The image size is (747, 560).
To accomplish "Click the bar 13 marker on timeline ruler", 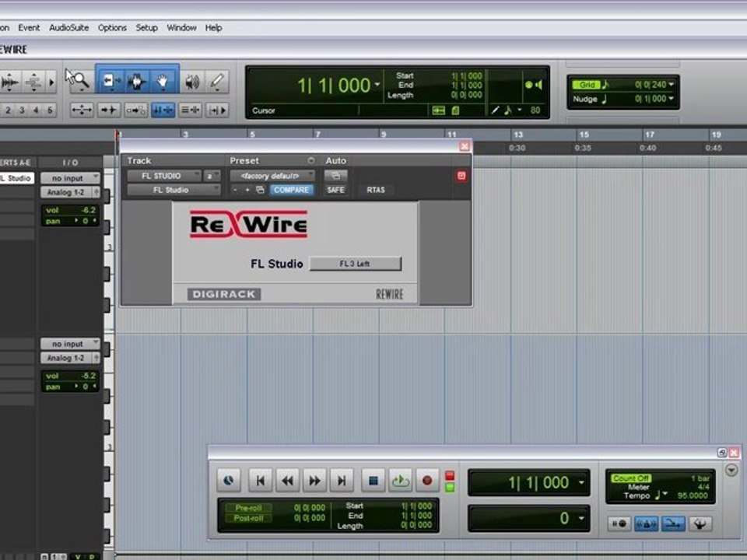I will point(518,135).
